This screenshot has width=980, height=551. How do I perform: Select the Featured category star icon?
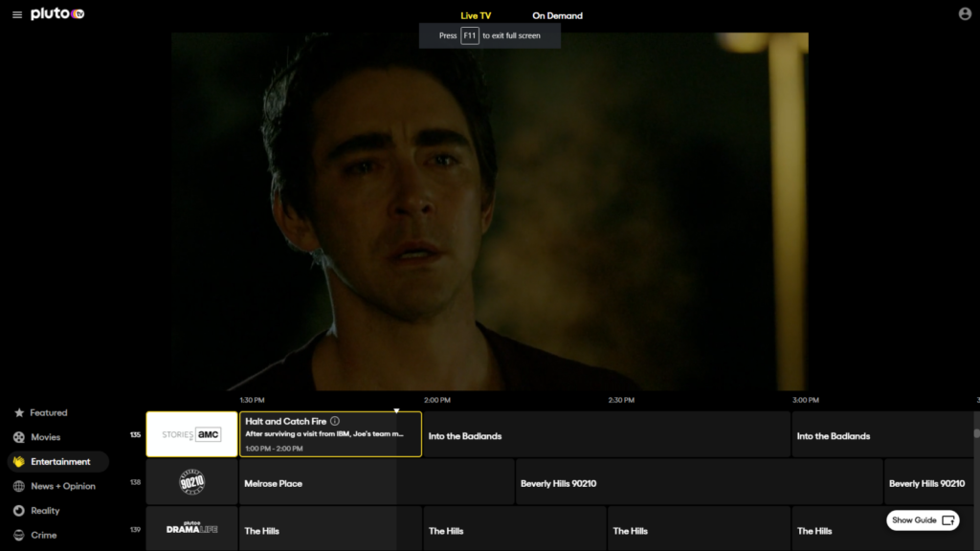(19, 413)
